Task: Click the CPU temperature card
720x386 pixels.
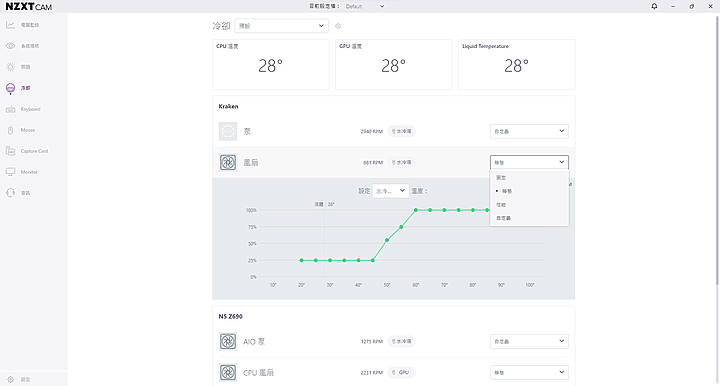Action: coord(270,64)
